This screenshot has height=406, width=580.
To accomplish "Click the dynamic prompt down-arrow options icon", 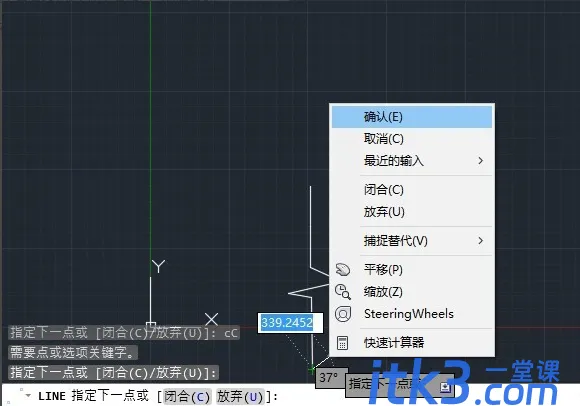I will pyautogui.click(x=445, y=387).
